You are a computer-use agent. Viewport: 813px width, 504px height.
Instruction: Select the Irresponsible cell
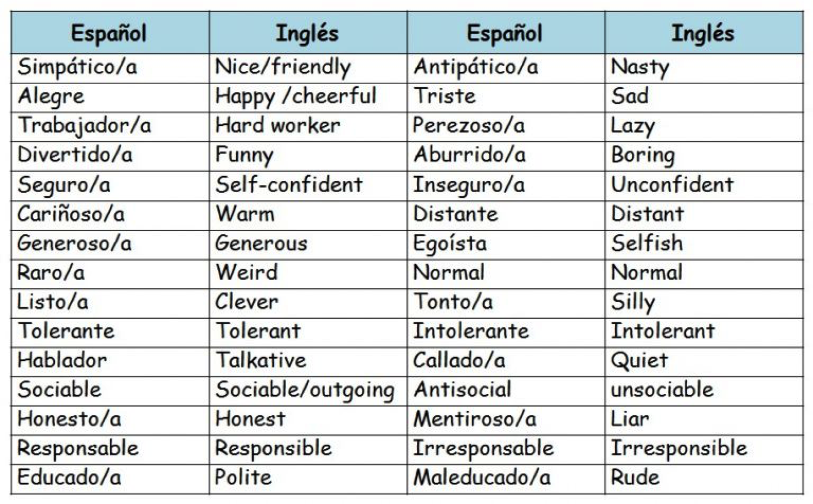tap(679, 448)
